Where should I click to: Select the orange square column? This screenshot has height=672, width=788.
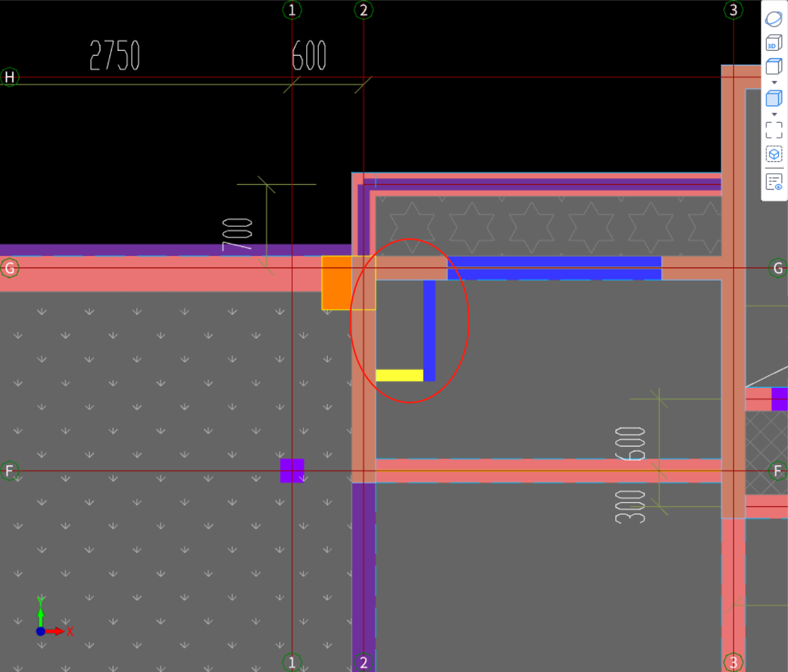(x=336, y=283)
